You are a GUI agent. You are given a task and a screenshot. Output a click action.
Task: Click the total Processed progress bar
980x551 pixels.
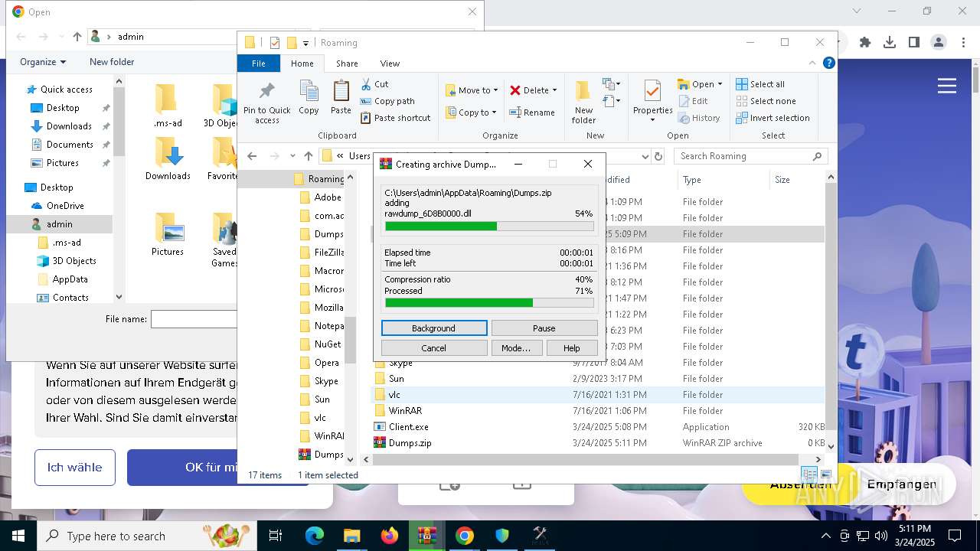489,303
